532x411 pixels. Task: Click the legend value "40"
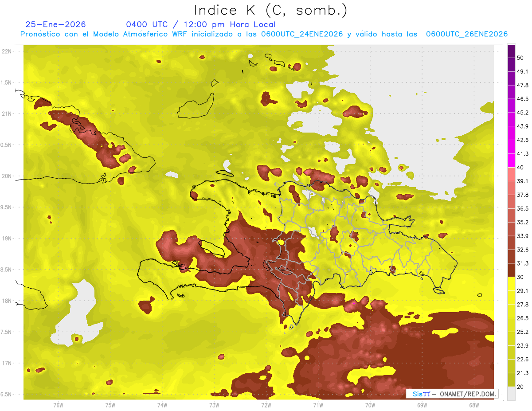[x=521, y=167]
